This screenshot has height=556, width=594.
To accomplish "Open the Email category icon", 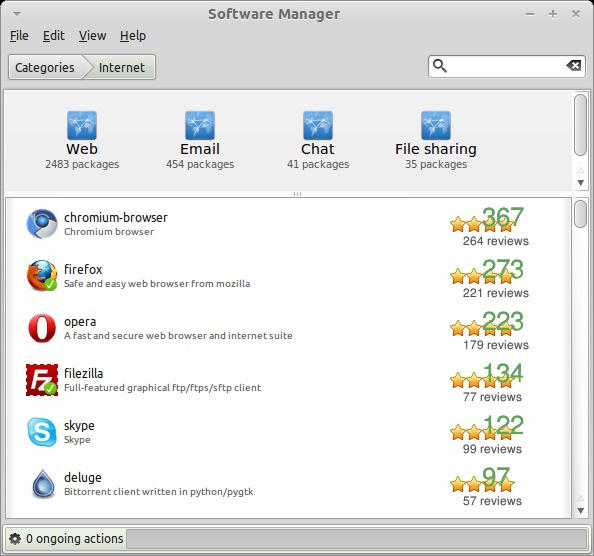I will point(200,125).
